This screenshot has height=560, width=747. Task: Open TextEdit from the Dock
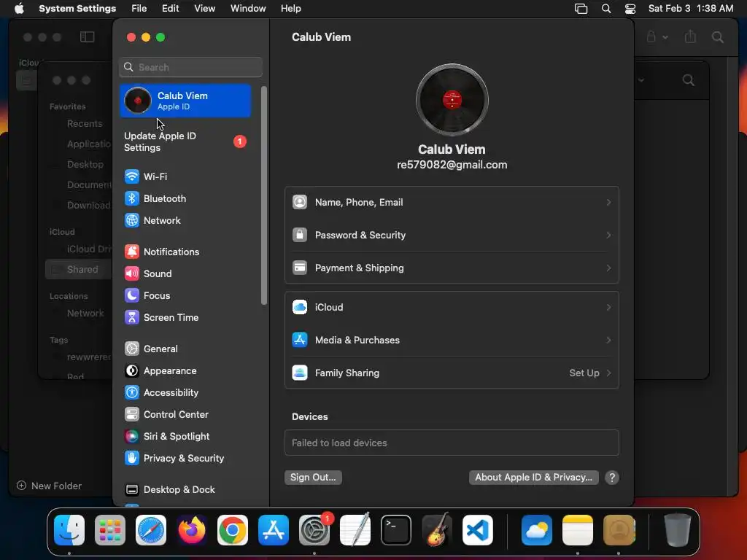pyautogui.click(x=355, y=530)
